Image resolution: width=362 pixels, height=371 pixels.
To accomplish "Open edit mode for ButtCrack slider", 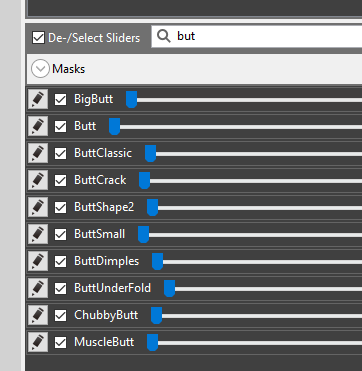I will click(x=38, y=180).
